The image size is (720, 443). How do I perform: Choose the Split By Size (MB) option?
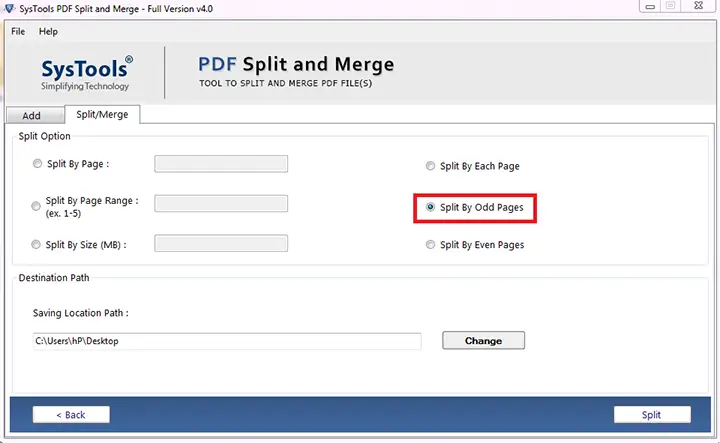click(36, 245)
